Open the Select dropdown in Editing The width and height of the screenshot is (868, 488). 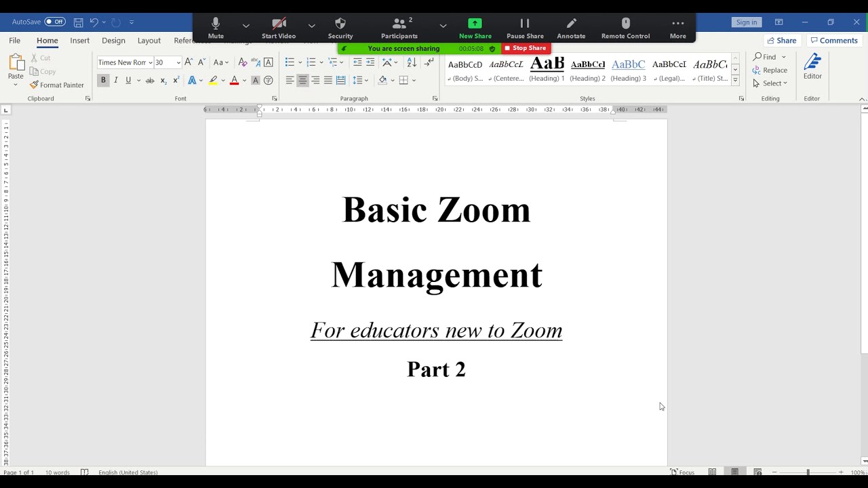point(770,83)
